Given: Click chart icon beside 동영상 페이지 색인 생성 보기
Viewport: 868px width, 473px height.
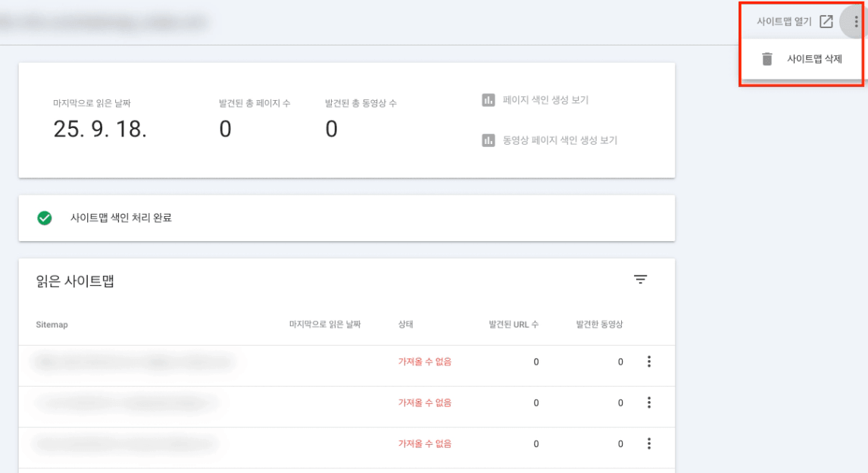Looking at the screenshot, I should pyautogui.click(x=489, y=140).
